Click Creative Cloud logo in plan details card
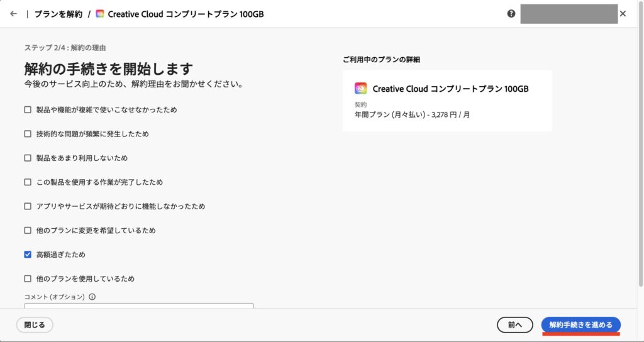The image size is (644, 342). tap(360, 89)
